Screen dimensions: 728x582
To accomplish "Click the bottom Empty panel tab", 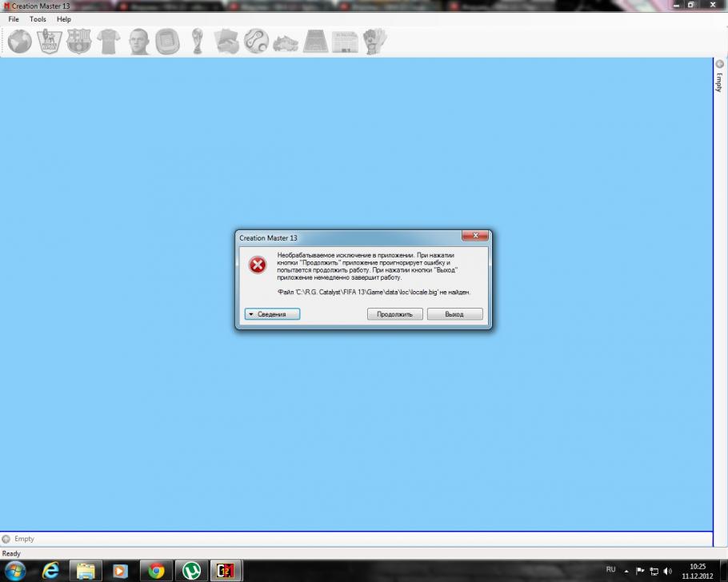I will pyautogui.click(x=18, y=539).
